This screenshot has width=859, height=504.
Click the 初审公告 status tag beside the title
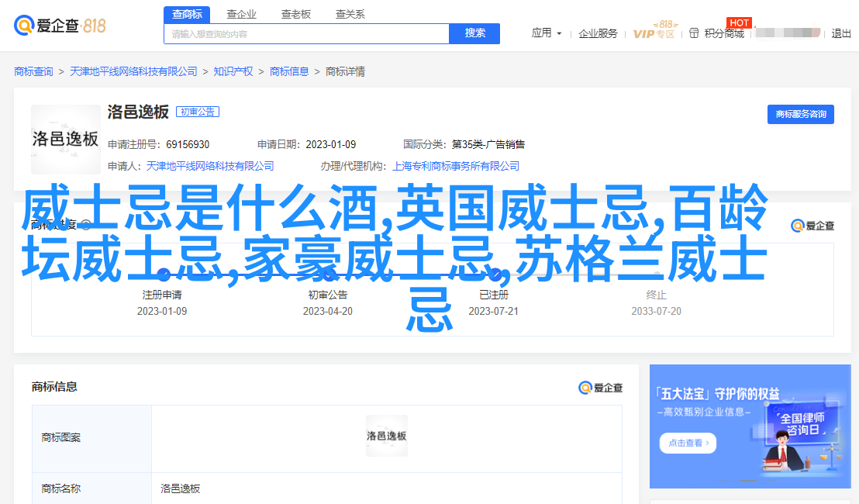[x=198, y=112]
